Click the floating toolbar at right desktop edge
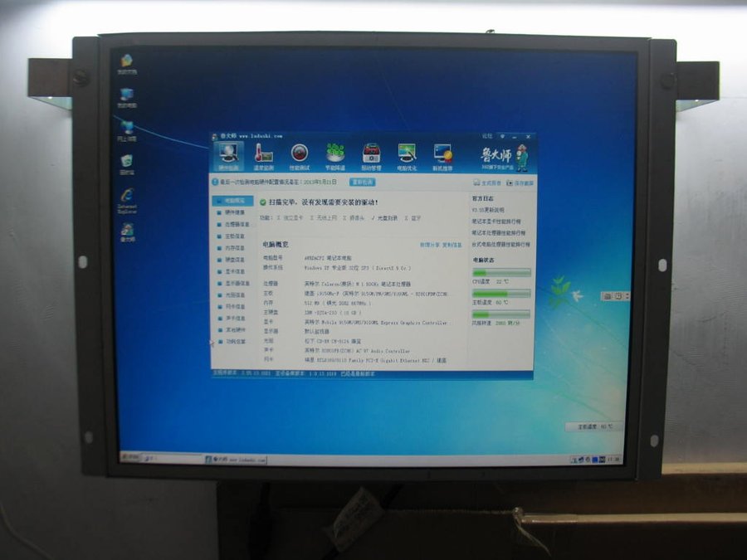Image resolution: width=747 pixels, height=560 pixels. pos(616,296)
